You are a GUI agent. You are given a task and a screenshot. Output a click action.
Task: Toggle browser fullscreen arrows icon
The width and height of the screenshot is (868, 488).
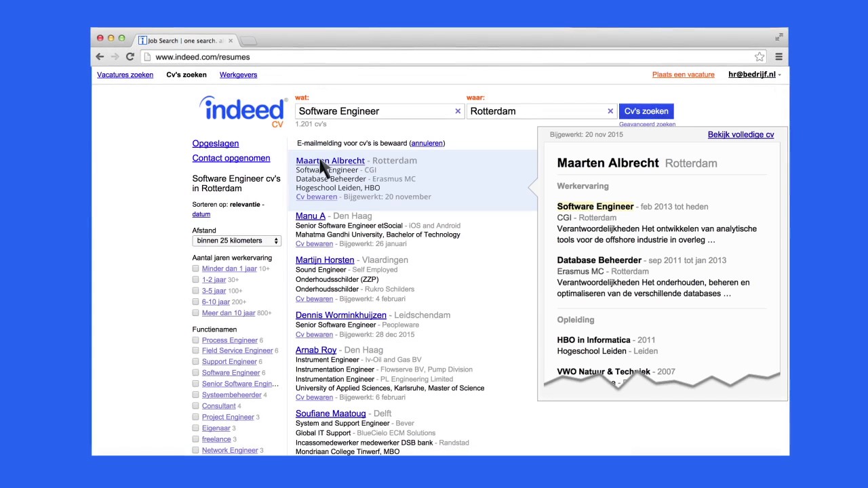click(779, 37)
